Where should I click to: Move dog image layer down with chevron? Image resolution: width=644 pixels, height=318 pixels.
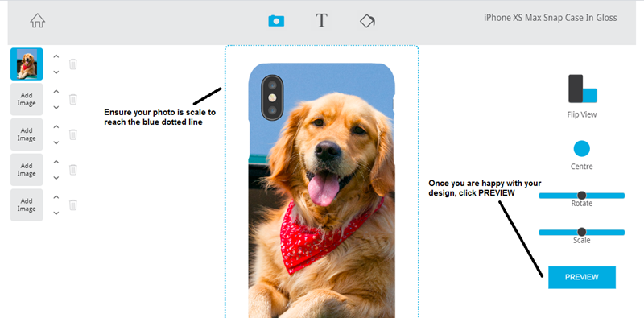click(x=56, y=72)
